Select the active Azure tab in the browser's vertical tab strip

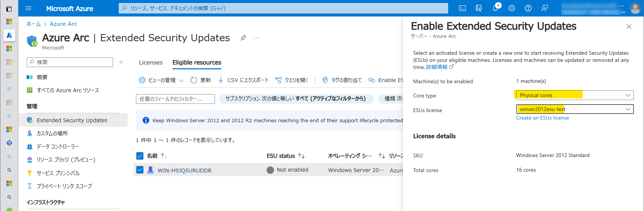(9, 35)
